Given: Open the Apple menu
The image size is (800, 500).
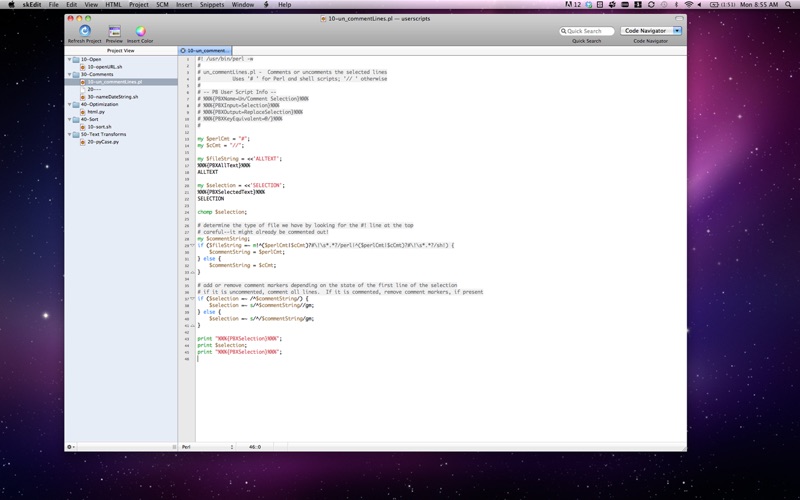Looking at the screenshot, I should coord(11,5).
